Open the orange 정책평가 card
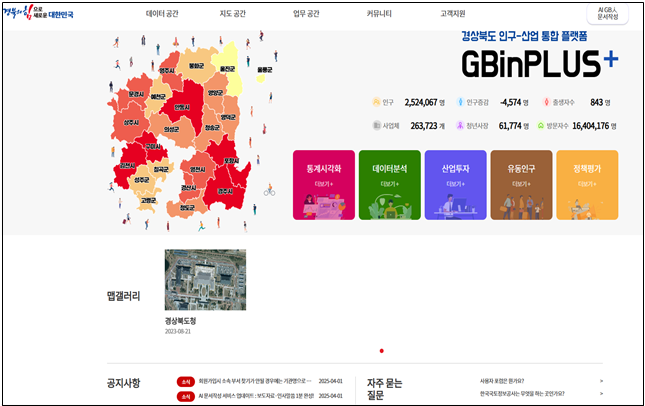The image size is (645, 406). point(587,185)
